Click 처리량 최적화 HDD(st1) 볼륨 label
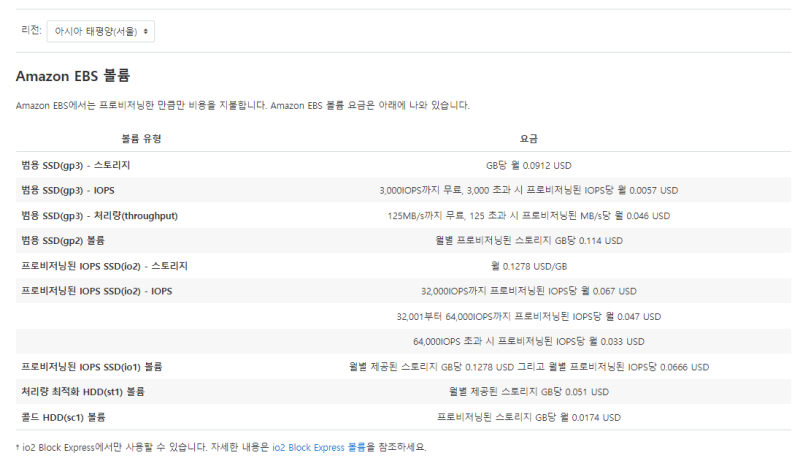Viewport: 800px width, 469px height. [x=83, y=392]
